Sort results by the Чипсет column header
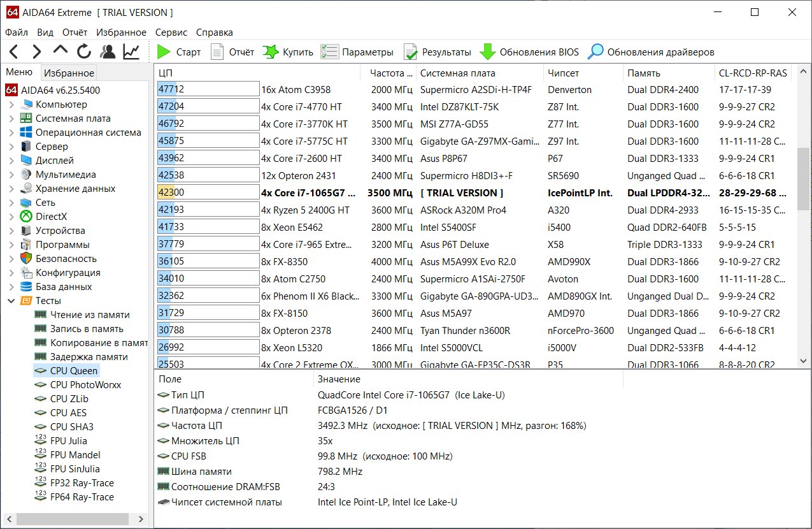This screenshot has width=812, height=529. (x=583, y=73)
